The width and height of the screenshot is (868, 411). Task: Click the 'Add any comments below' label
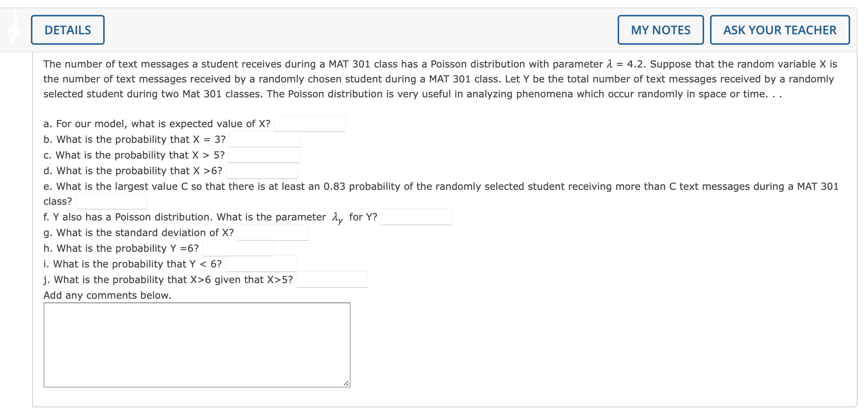107,295
